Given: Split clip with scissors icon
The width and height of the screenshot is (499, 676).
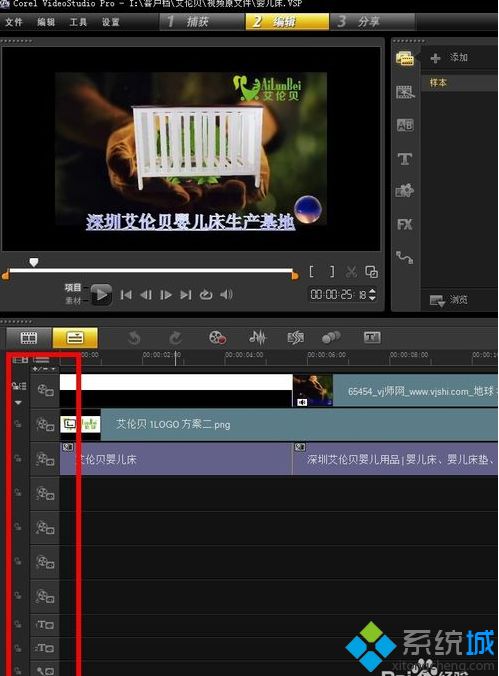Looking at the screenshot, I should [x=351, y=272].
